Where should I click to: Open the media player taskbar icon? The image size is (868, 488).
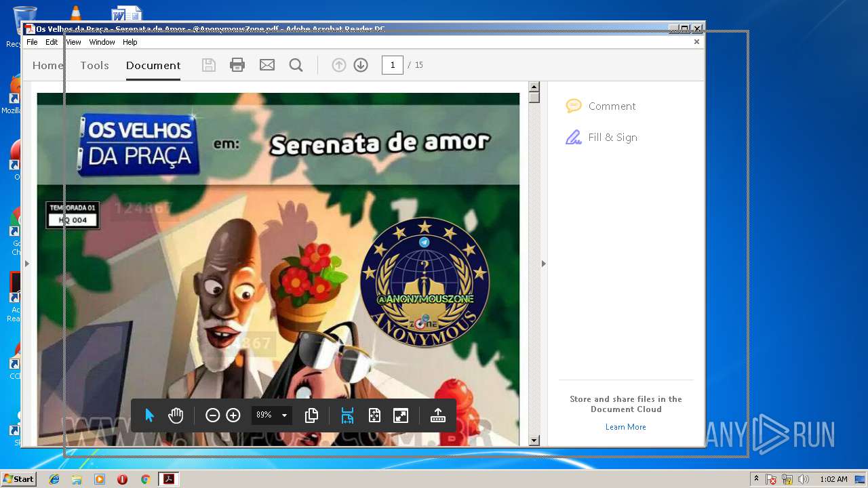(100, 479)
